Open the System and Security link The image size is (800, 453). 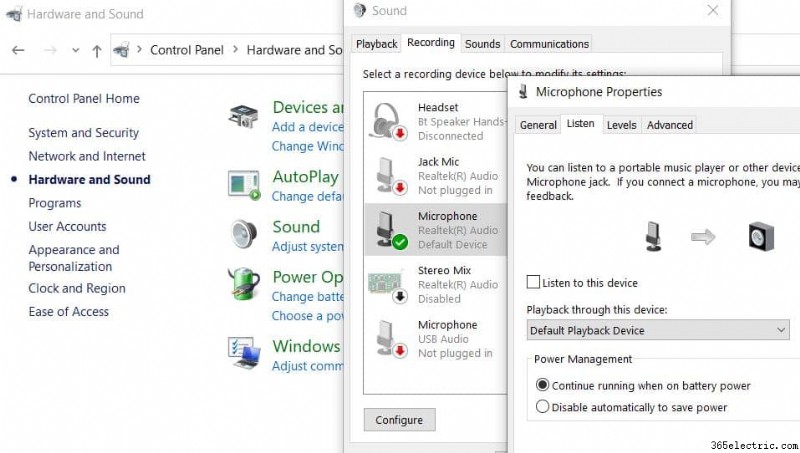pyautogui.click(x=84, y=133)
